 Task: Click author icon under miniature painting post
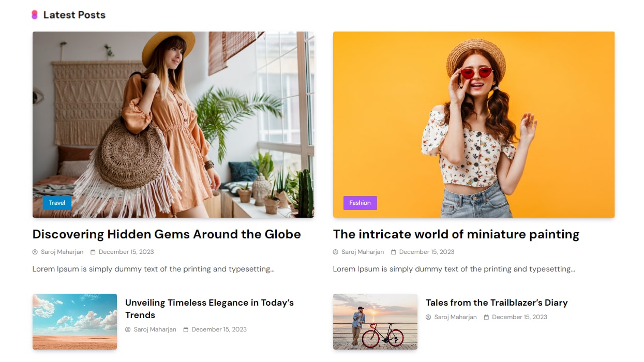click(336, 252)
